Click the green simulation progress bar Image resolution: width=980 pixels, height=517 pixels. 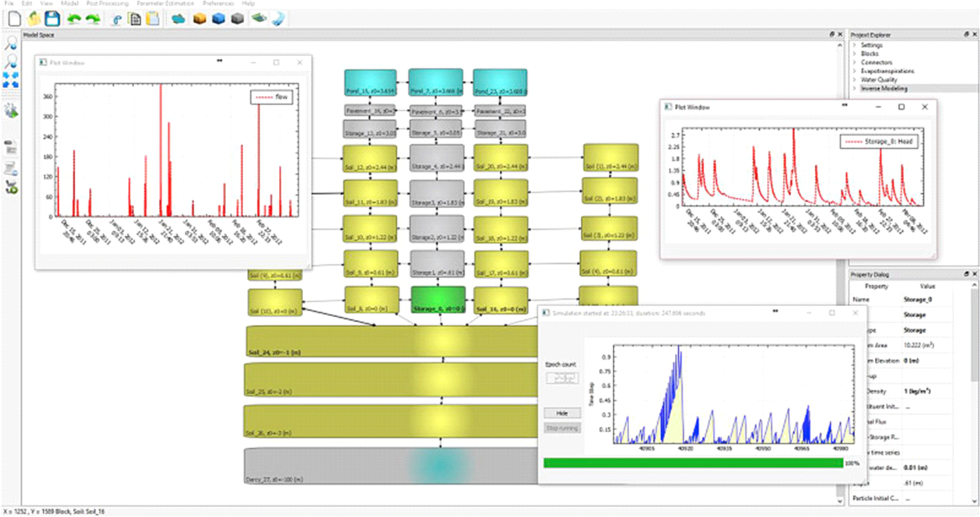coord(693,463)
